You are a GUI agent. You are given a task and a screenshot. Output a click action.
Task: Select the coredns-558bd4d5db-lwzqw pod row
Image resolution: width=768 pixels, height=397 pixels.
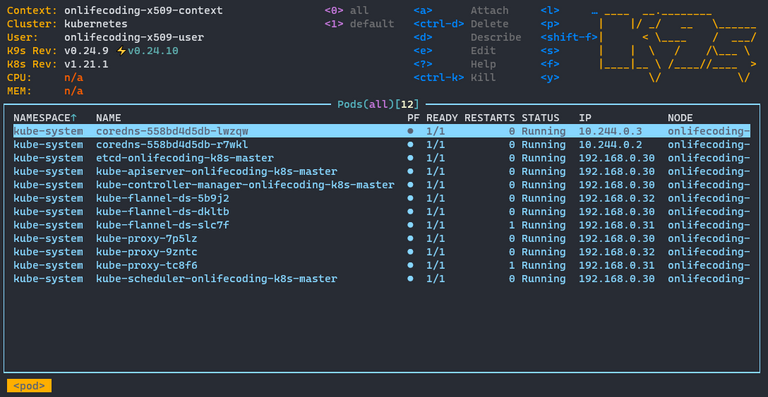pos(381,131)
